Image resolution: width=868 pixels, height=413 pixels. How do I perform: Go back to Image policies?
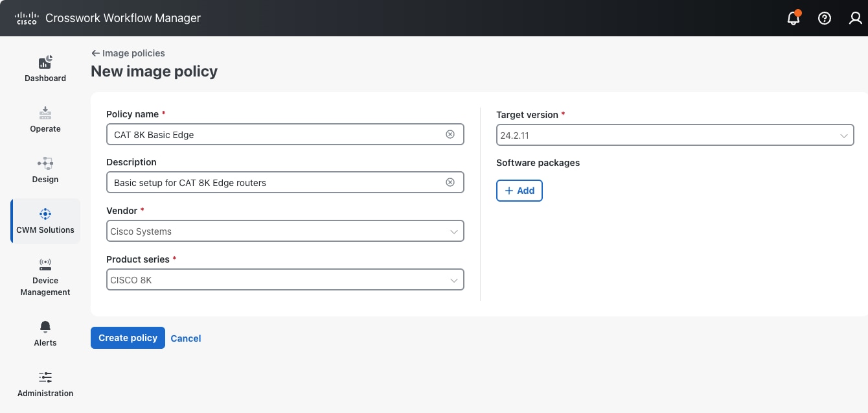pyautogui.click(x=128, y=53)
